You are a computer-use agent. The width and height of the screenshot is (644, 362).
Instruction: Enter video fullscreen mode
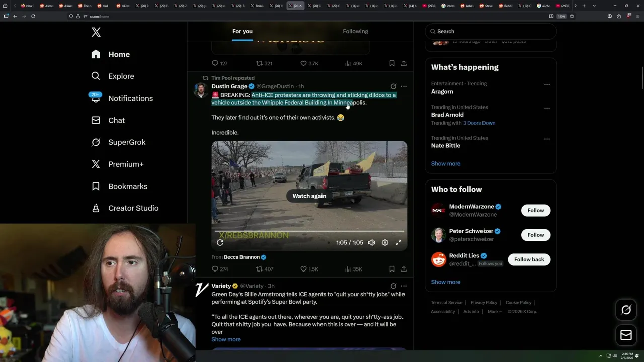(x=398, y=242)
